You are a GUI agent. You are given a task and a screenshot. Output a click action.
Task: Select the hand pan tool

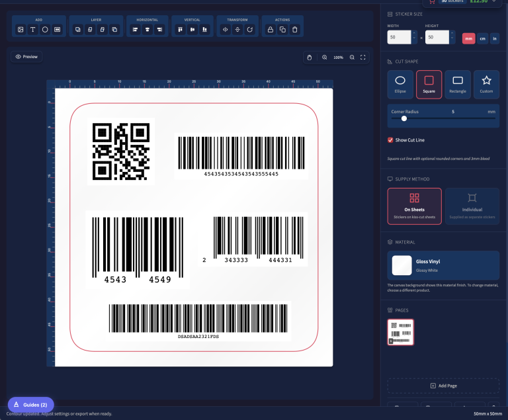(309, 58)
